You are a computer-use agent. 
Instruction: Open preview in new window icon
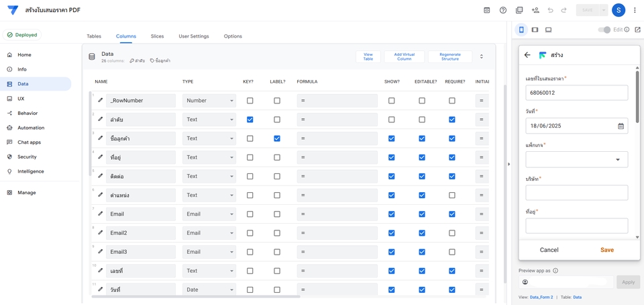click(x=637, y=30)
